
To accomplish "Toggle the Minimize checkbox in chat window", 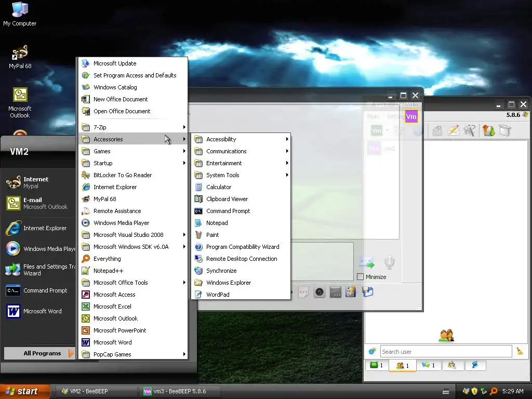I will coord(361,276).
